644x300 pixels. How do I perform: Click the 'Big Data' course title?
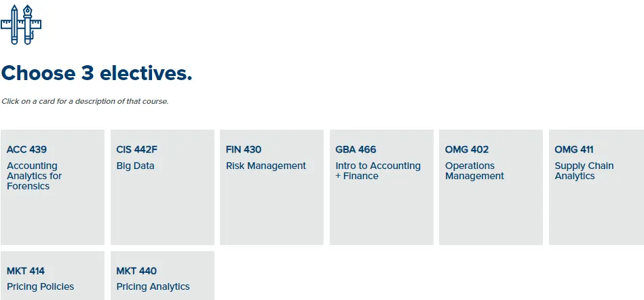point(135,166)
